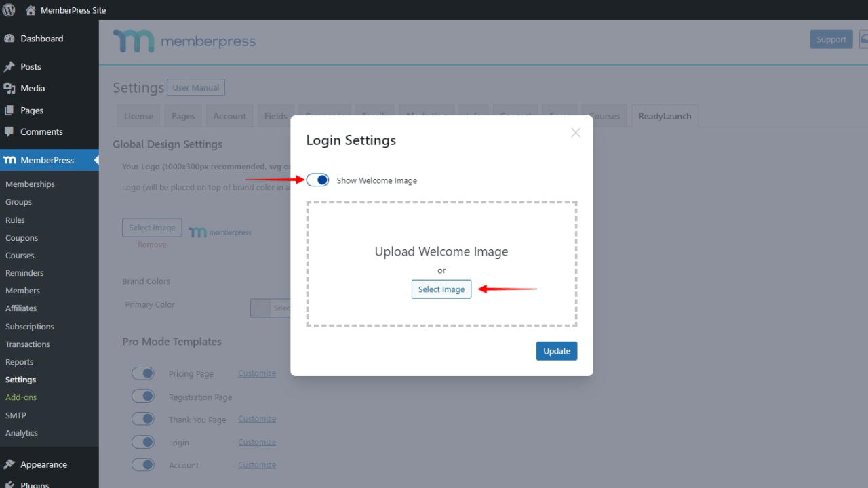Click the Plugins icon in sidebar
Screen dimensions: 868x488
[x=9, y=484]
